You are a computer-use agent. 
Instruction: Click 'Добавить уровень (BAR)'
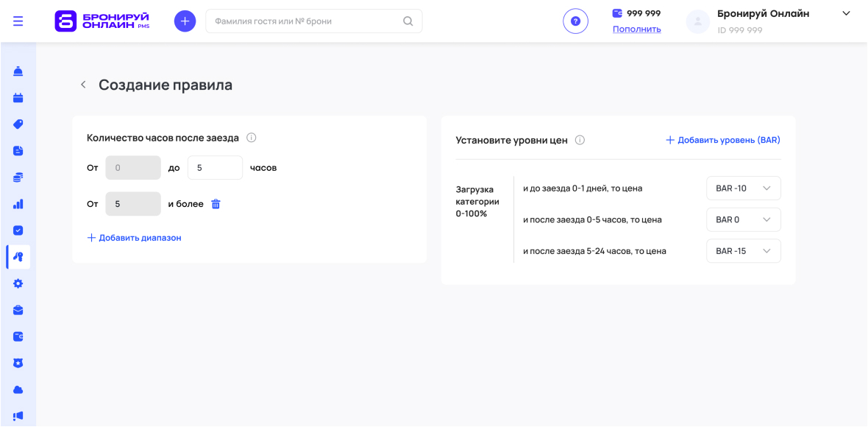click(722, 140)
